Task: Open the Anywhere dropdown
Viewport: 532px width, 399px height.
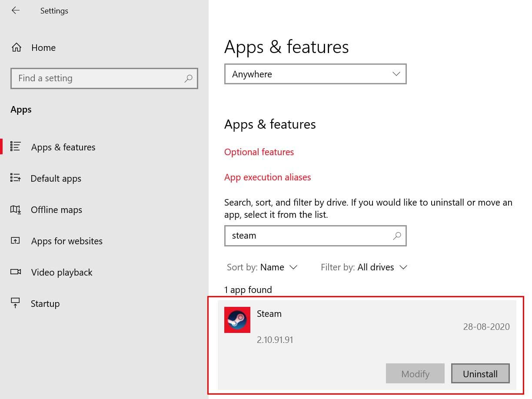Action: click(315, 74)
